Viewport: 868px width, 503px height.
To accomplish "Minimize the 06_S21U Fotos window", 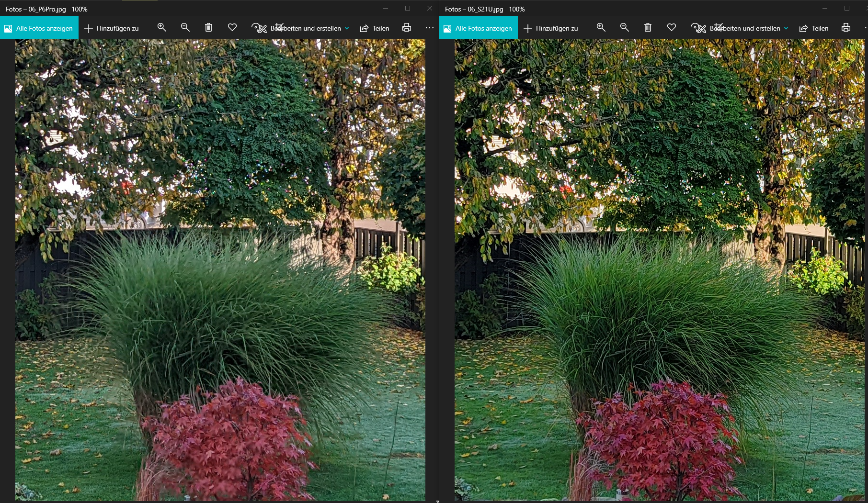I will pos(825,8).
